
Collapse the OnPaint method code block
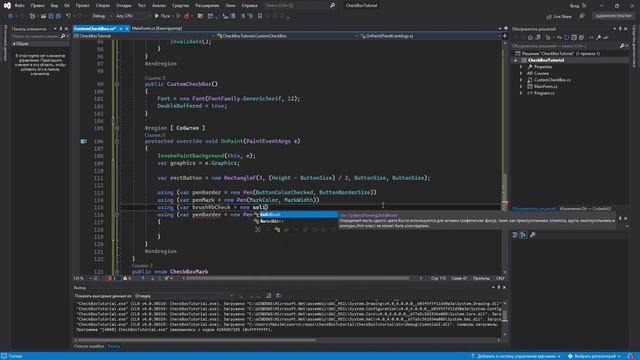point(117,141)
